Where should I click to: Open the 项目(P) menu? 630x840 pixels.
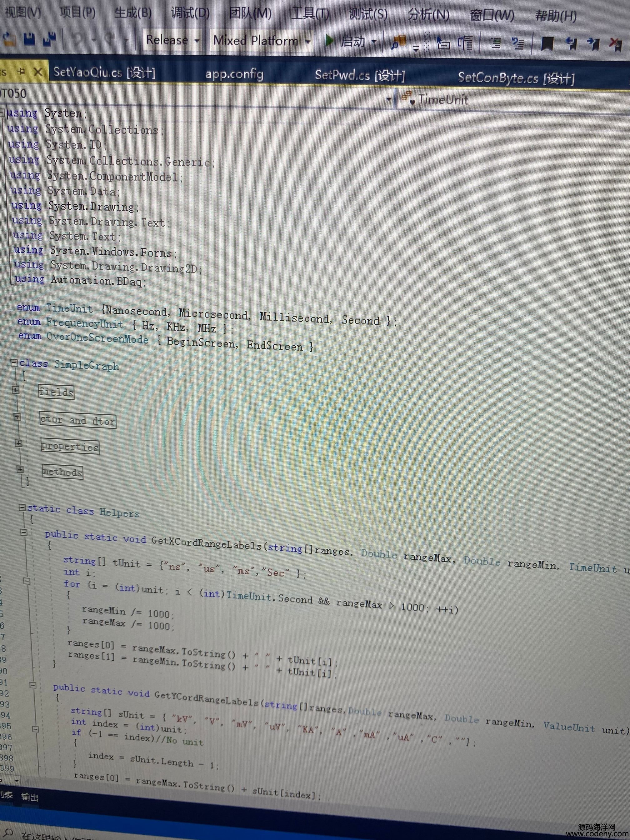point(77,12)
